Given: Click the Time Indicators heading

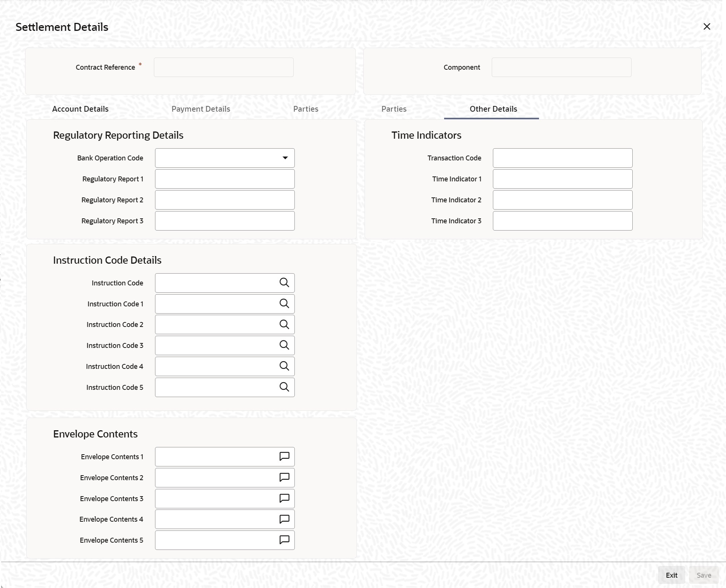Looking at the screenshot, I should 426,135.
